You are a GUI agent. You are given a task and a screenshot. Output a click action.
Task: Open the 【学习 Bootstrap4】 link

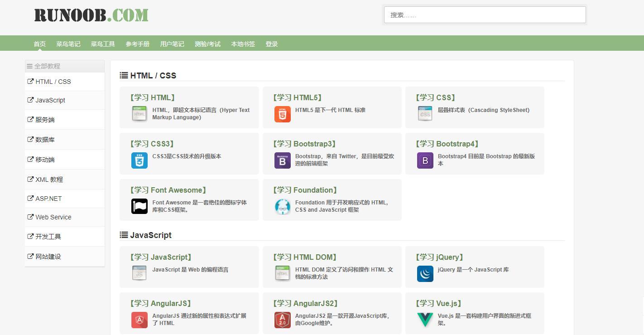[x=447, y=144]
